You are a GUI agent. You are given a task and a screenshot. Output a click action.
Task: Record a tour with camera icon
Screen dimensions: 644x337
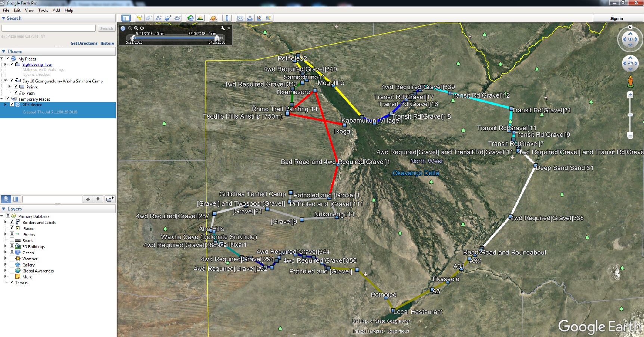click(178, 18)
